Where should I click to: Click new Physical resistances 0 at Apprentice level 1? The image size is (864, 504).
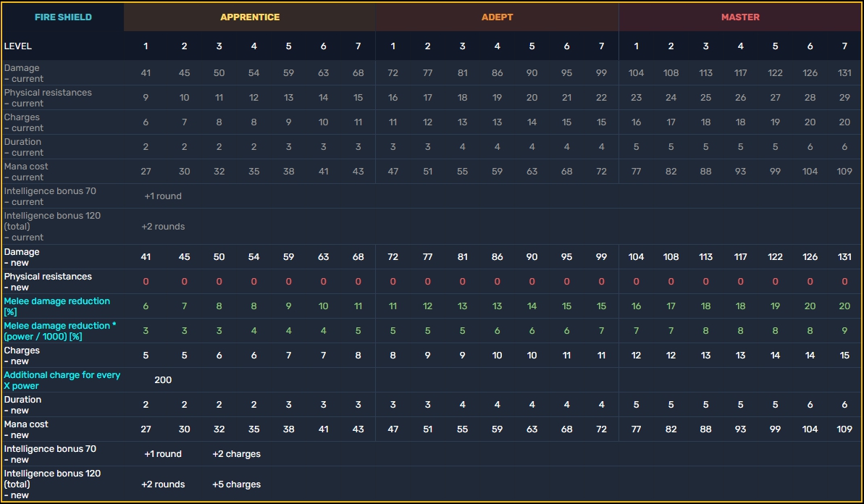[x=146, y=282]
